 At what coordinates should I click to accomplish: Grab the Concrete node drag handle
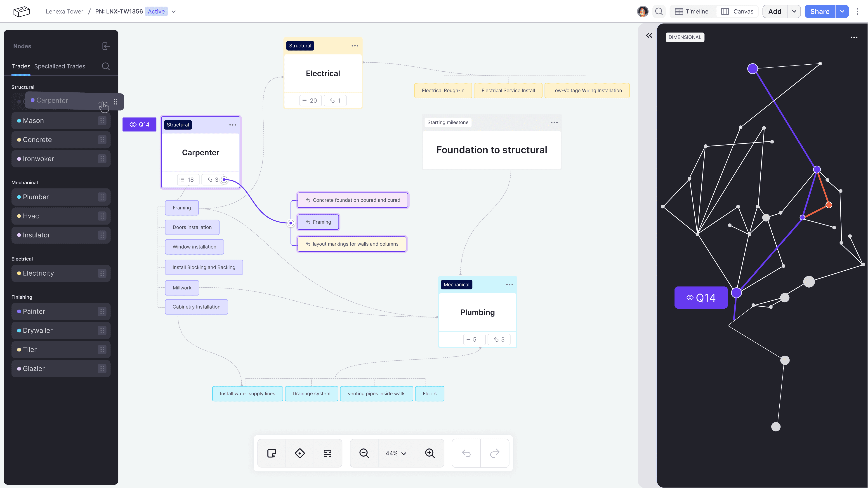click(x=102, y=140)
